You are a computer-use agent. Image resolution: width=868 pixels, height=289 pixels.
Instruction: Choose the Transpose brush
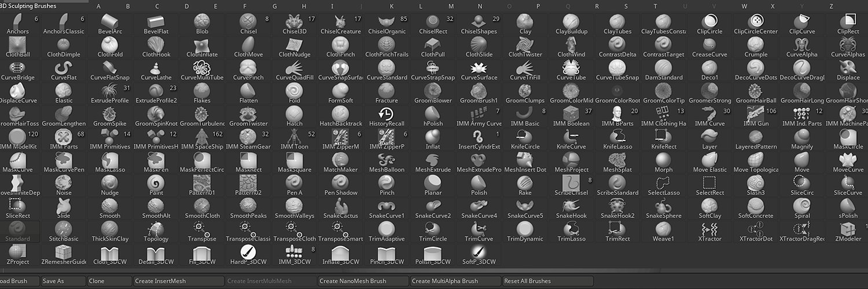202,232
